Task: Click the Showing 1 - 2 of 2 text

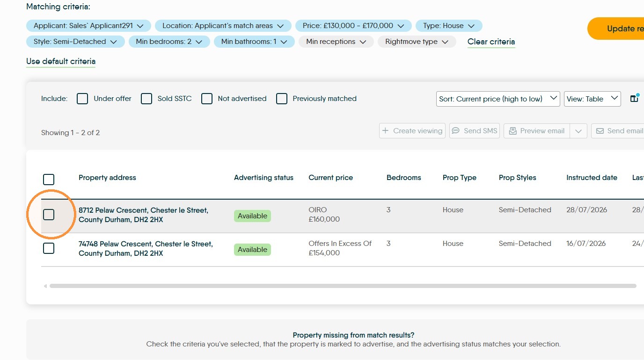Action: coord(71,133)
